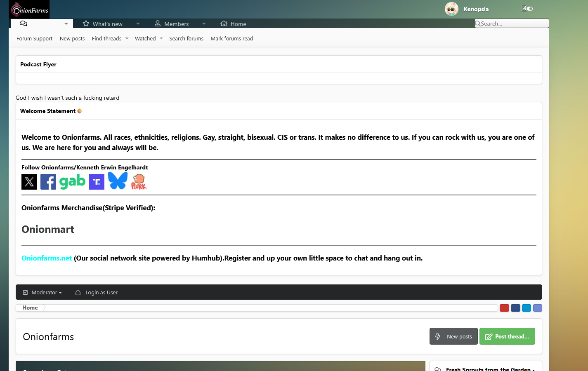Click into the Search field

(512, 23)
